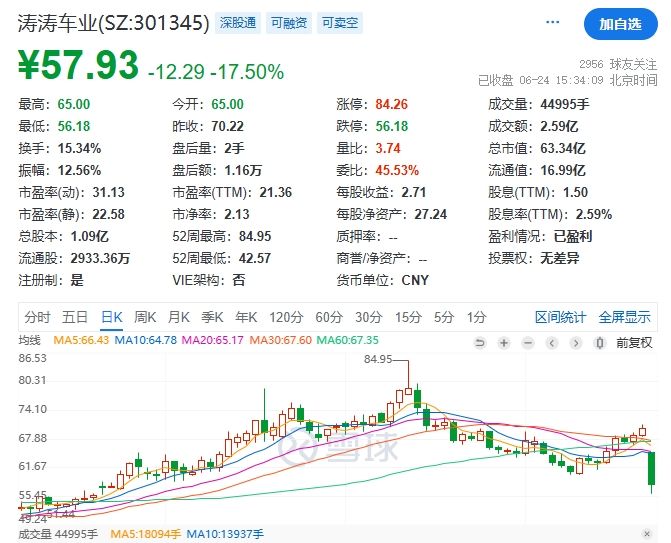
Task: Click the 可融资 tag
Action: (x=289, y=23)
